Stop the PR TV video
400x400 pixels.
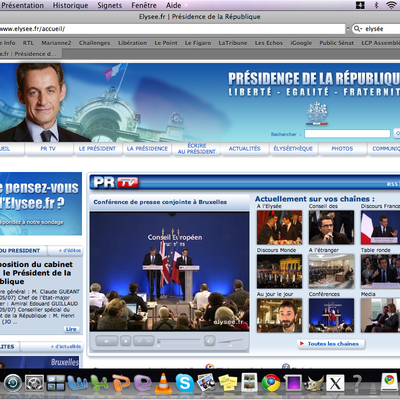(125, 341)
